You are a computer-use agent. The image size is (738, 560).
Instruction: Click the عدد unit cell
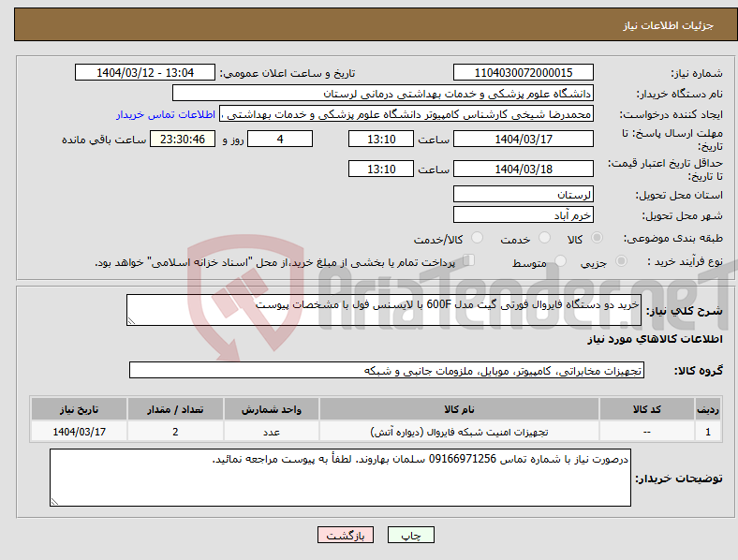(271, 431)
